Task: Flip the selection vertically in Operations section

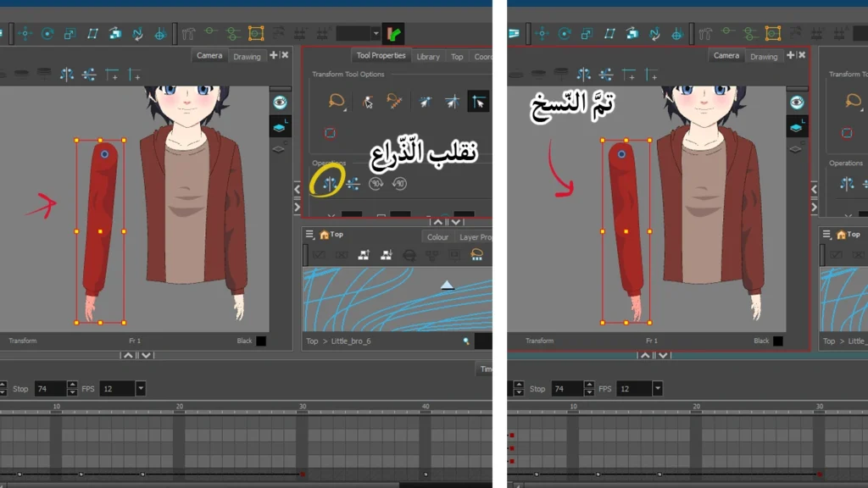Action: click(x=351, y=184)
